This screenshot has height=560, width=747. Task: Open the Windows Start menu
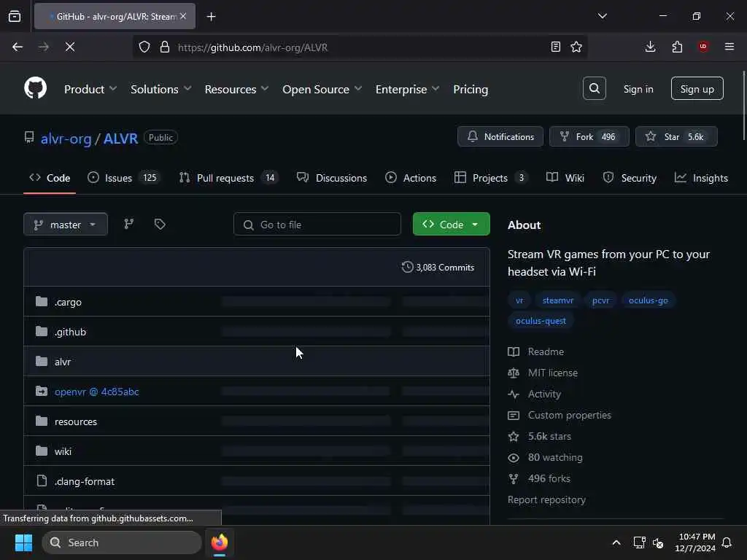click(x=23, y=542)
